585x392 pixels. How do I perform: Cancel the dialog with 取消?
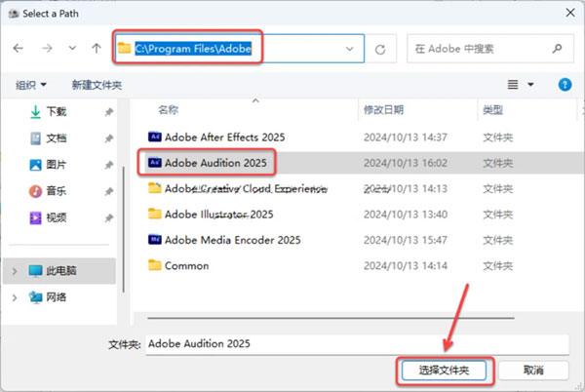[533, 371]
